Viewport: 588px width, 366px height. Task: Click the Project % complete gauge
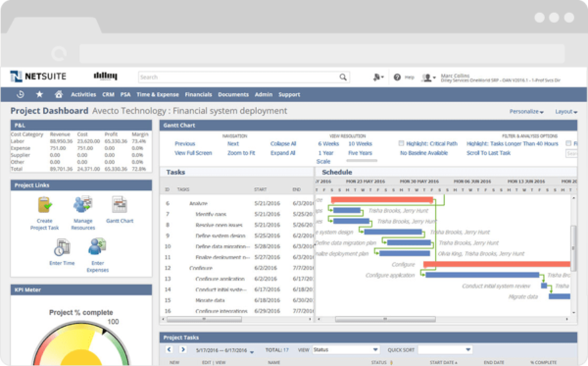click(81, 343)
